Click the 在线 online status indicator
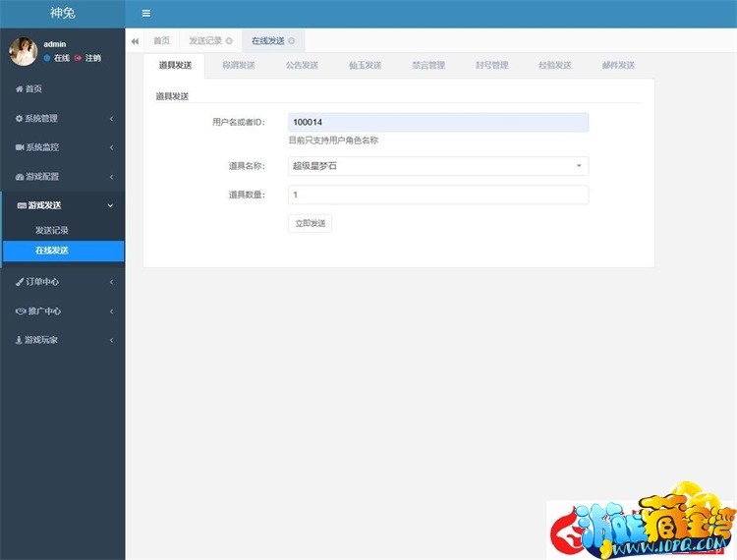 click(x=56, y=58)
